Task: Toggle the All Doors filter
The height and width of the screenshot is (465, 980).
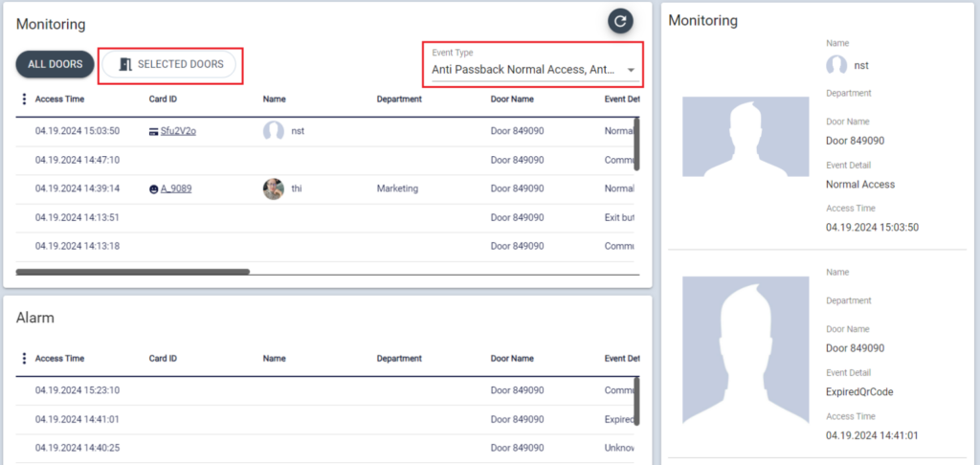Action: [55, 64]
